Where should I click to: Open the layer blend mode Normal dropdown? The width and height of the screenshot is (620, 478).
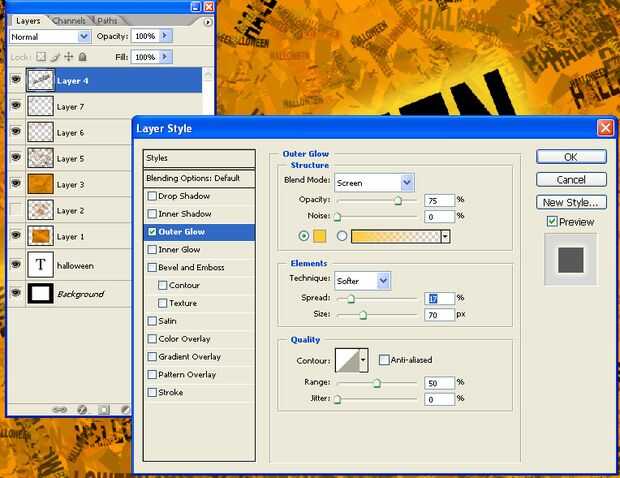click(x=83, y=37)
